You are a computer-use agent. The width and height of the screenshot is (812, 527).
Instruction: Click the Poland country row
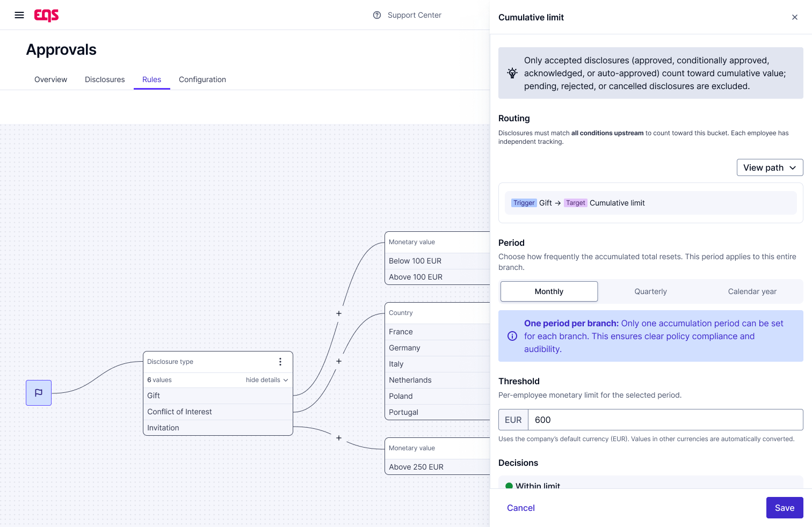pos(438,396)
